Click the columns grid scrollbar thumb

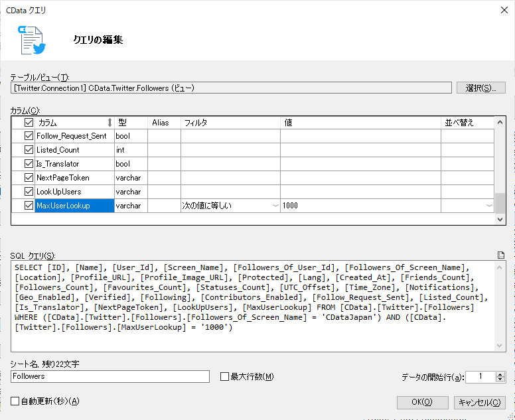[500, 203]
